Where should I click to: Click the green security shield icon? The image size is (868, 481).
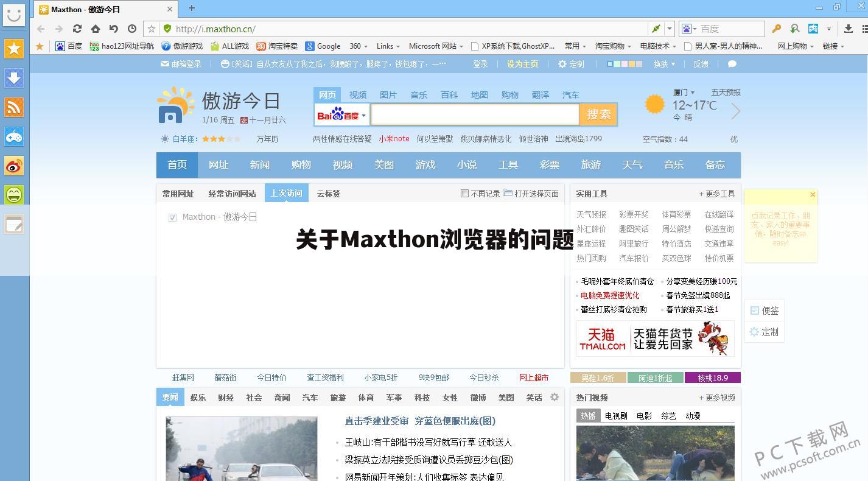[x=167, y=29]
